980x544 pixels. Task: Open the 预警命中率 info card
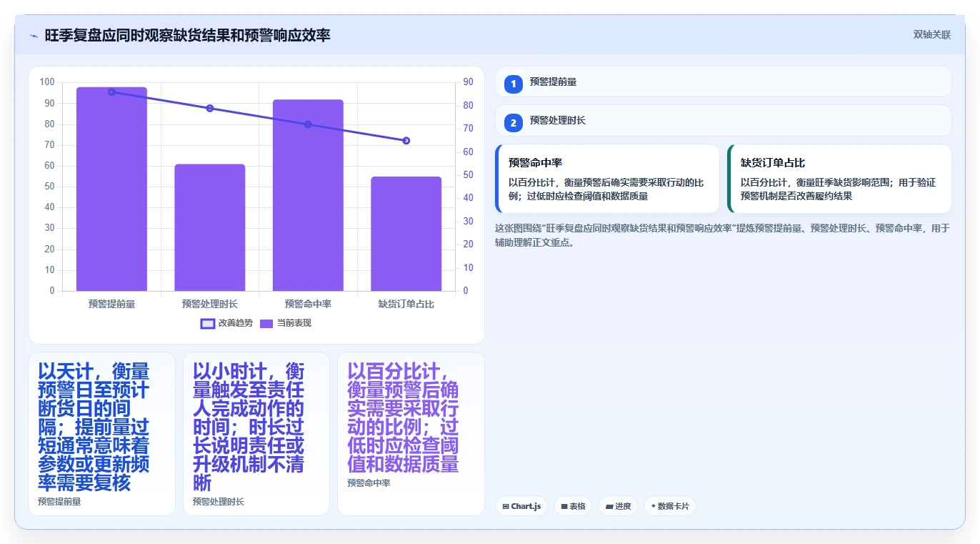[x=607, y=179]
